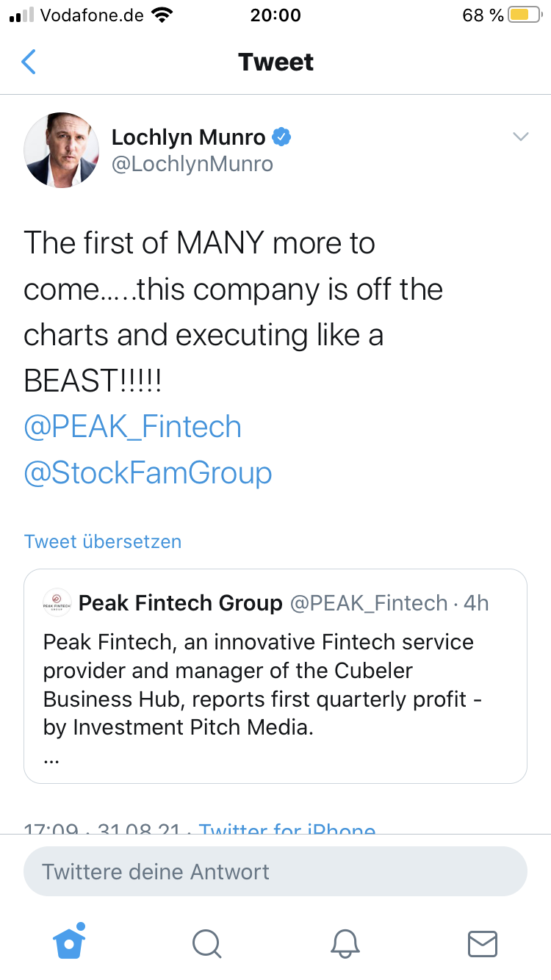Open the Search tab magnifier icon
Viewport: 551px width, 980px height.
click(206, 943)
